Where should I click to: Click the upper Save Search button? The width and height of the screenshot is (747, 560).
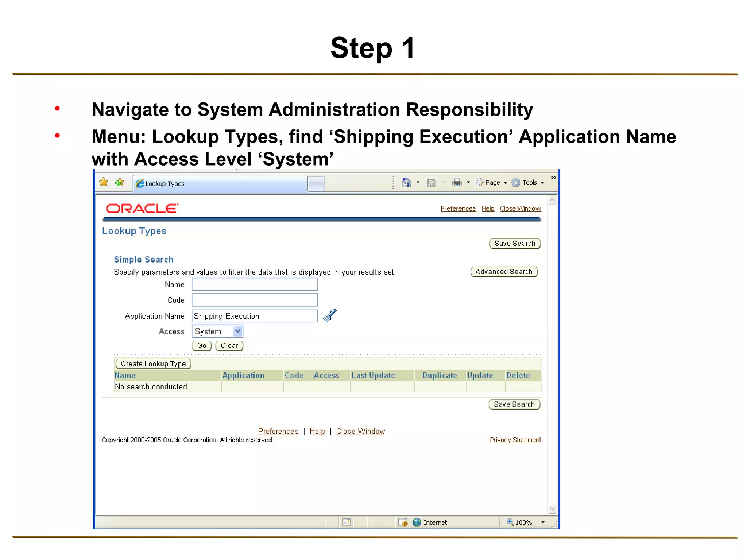(x=515, y=244)
